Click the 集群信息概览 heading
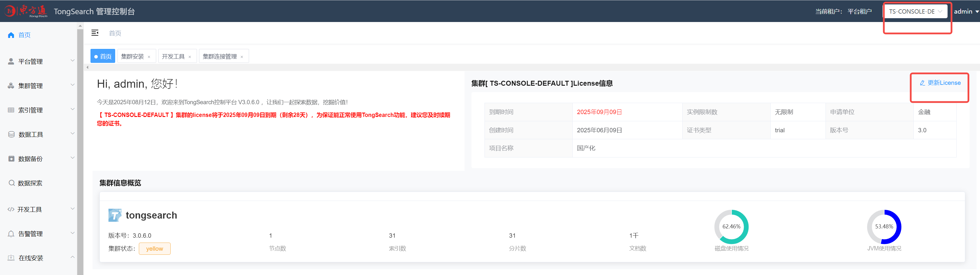Screen dimensions: 980x275 pyautogui.click(x=120, y=183)
